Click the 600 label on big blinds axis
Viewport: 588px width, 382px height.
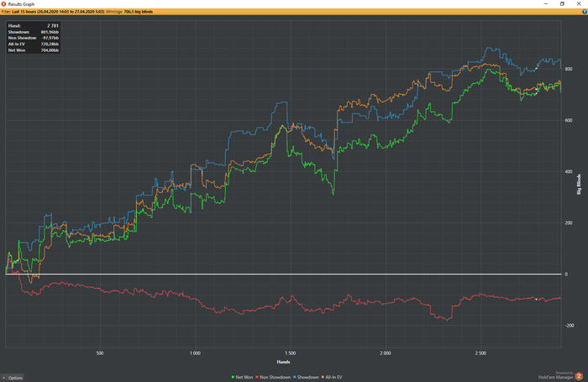pyautogui.click(x=569, y=120)
